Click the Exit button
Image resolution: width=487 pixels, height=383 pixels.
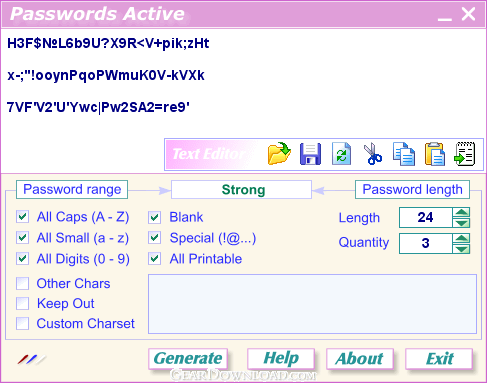pyautogui.click(x=439, y=359)
